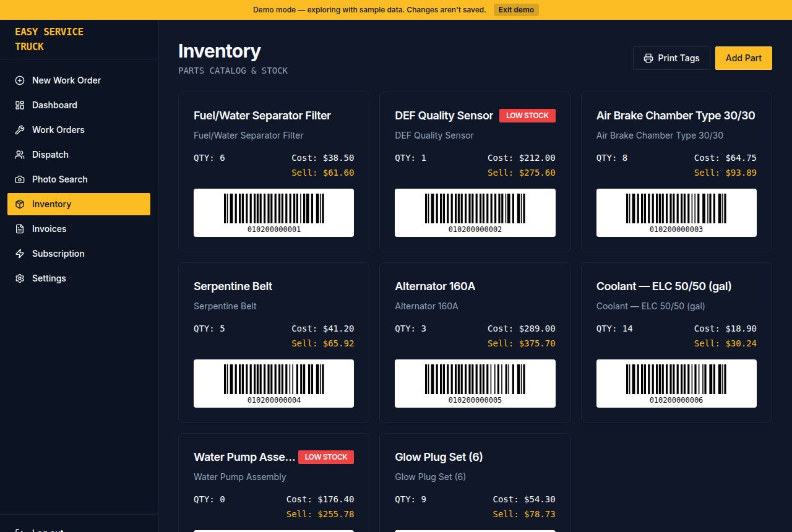Select the DEF Quality Sensor title
The width and height of the screenshot is (792, 532).
point(444,116)
